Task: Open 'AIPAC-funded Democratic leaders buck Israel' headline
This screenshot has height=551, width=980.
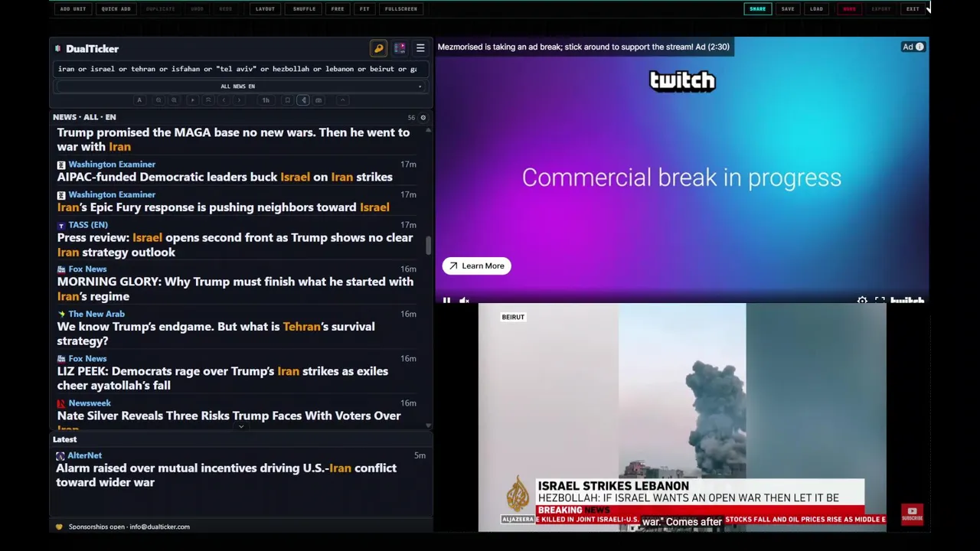Action: tap(225, 177)
